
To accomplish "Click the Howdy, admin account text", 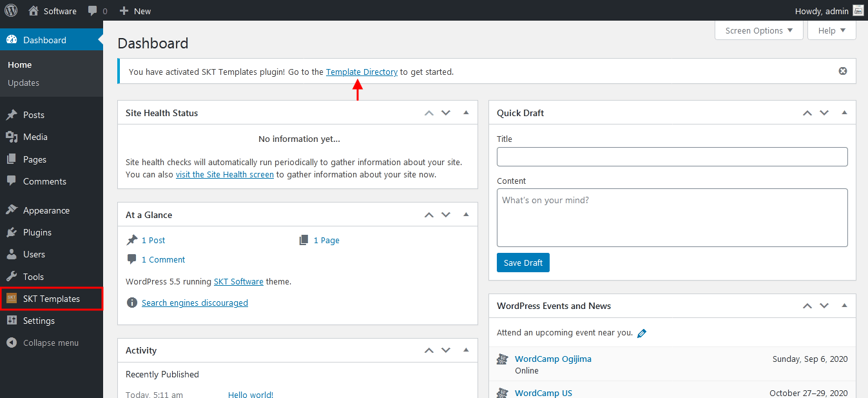I will 822,11.
